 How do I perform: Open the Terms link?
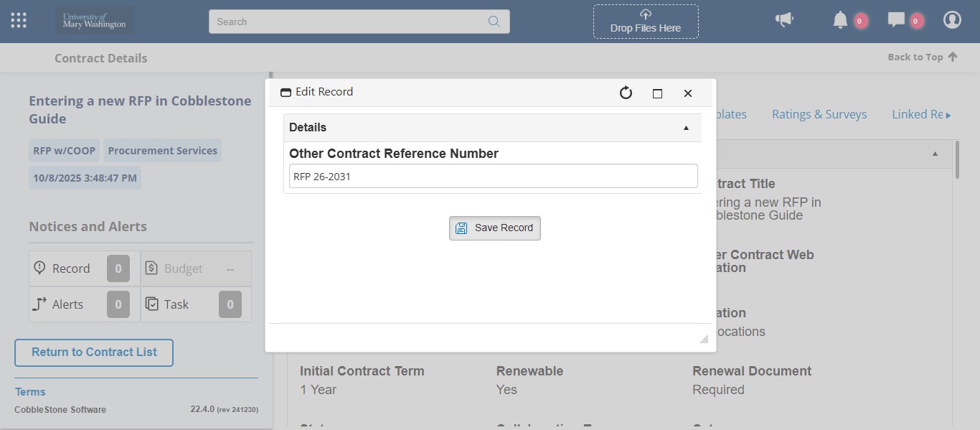pos(30,392)
